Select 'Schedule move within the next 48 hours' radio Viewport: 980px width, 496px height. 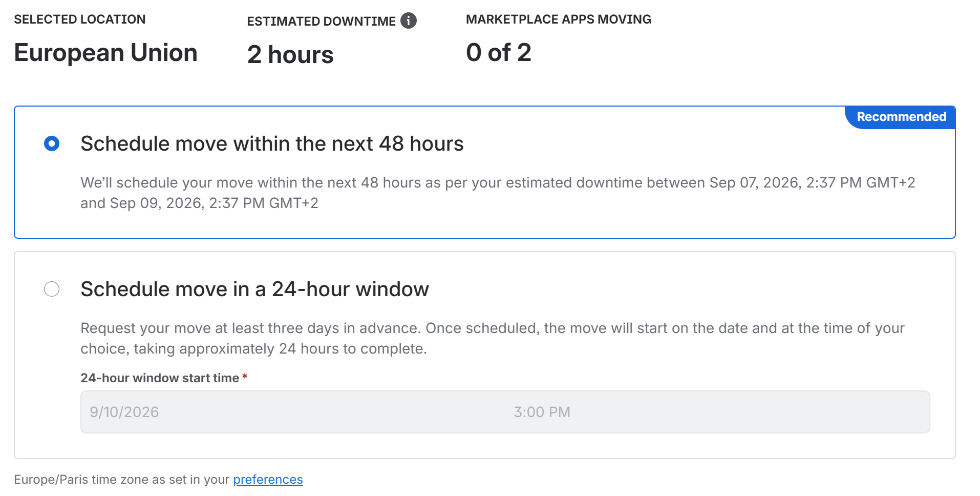tap(52, 143)
